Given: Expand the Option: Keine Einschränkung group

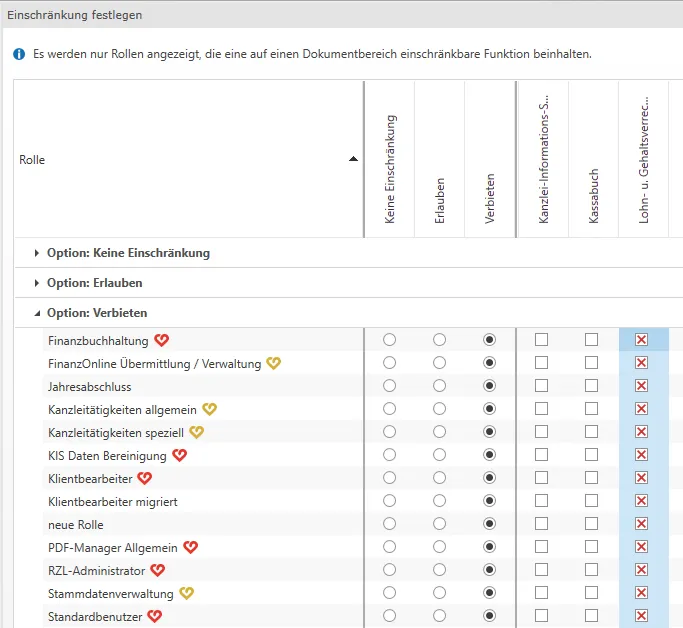Looking at the screenshot, I should click(37, 253).
